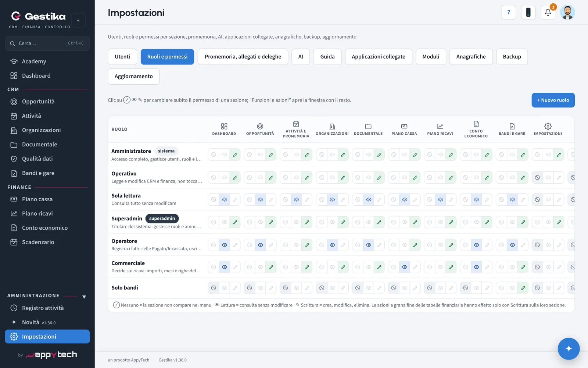This screenshot has height=368, width=588.
Task: Open Novità v1.36.0
Action: point(47,322)
